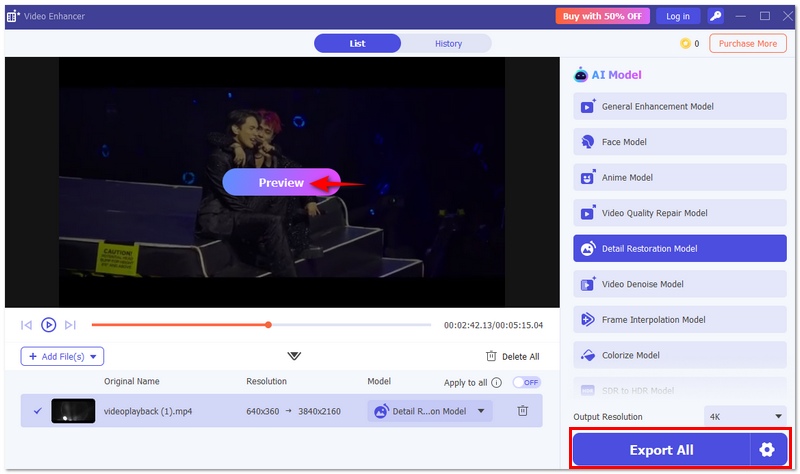The image size is (800, 474).
Task: Toggle the Apply to all switch
Action: pos(526,382)
